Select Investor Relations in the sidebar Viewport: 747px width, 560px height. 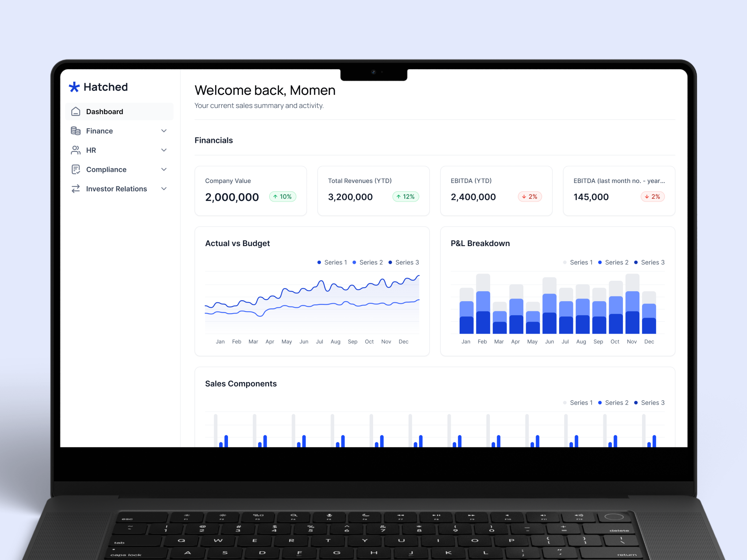tap(116, 188)
